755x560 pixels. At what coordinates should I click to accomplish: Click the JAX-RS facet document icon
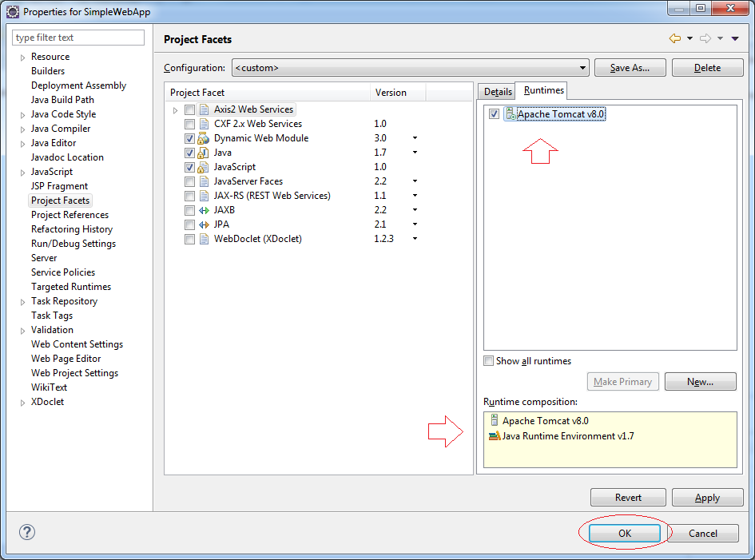tap(205, 196)
